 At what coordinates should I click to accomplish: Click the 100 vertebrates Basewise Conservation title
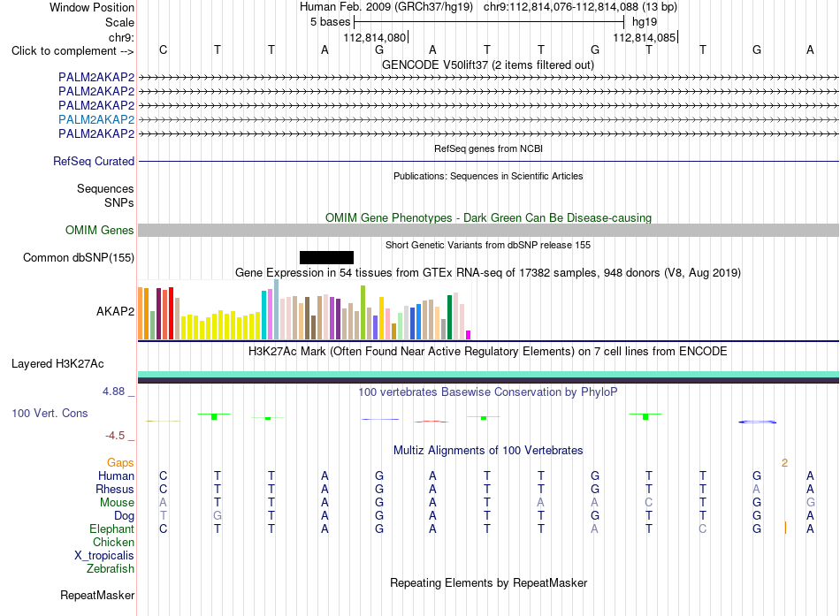[x=488, y=392]
